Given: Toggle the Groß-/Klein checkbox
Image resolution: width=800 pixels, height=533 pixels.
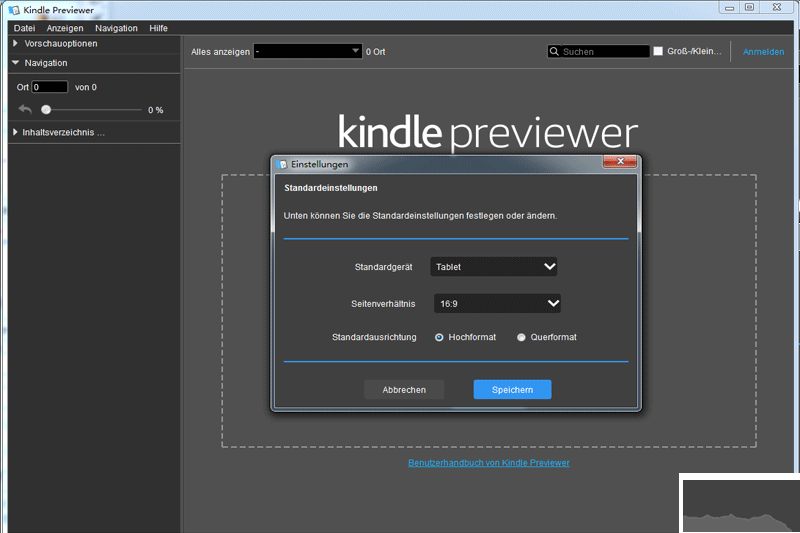Looking at the screenshot, I should 658,51.
